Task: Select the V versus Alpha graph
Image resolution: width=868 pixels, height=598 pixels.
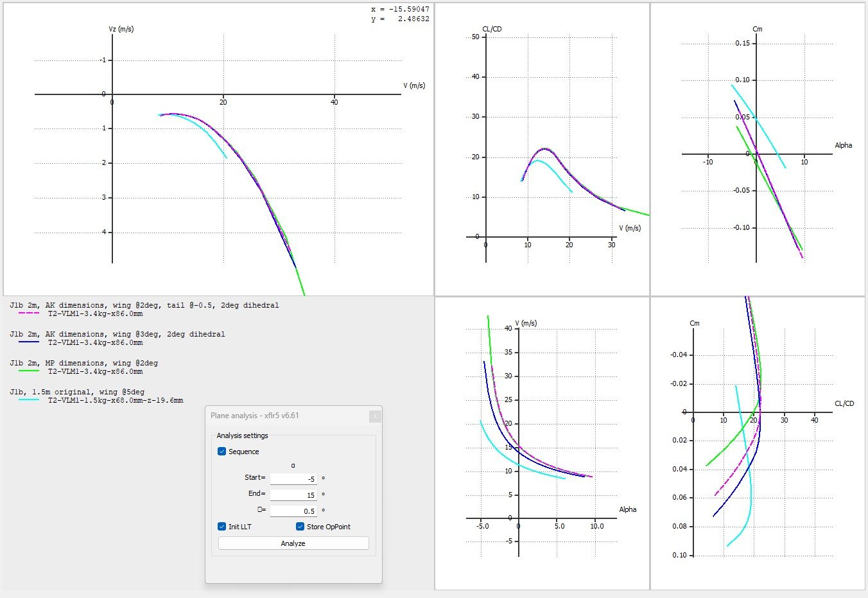Action: click(542, 443)
